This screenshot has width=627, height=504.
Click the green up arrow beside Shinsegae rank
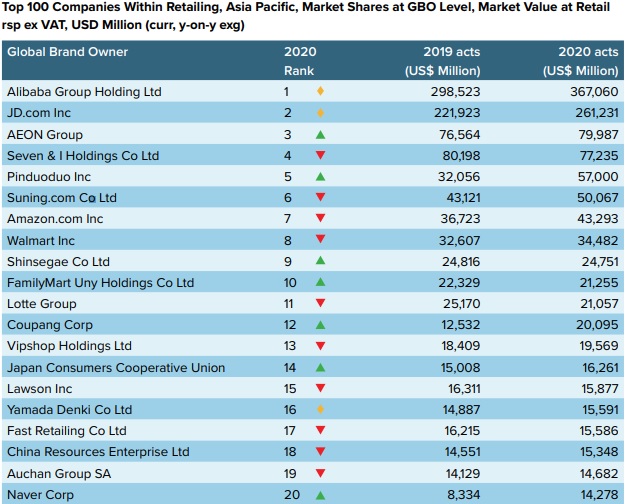(320, 261)
